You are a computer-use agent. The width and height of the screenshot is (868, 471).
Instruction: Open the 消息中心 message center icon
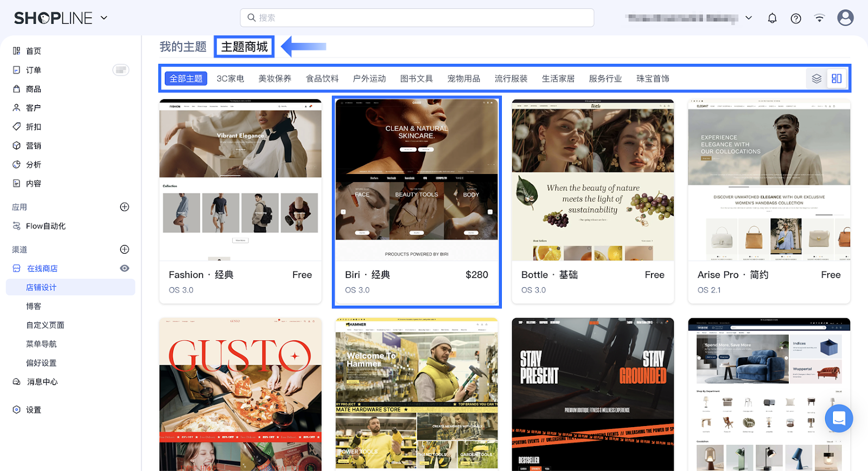point(17,382)
